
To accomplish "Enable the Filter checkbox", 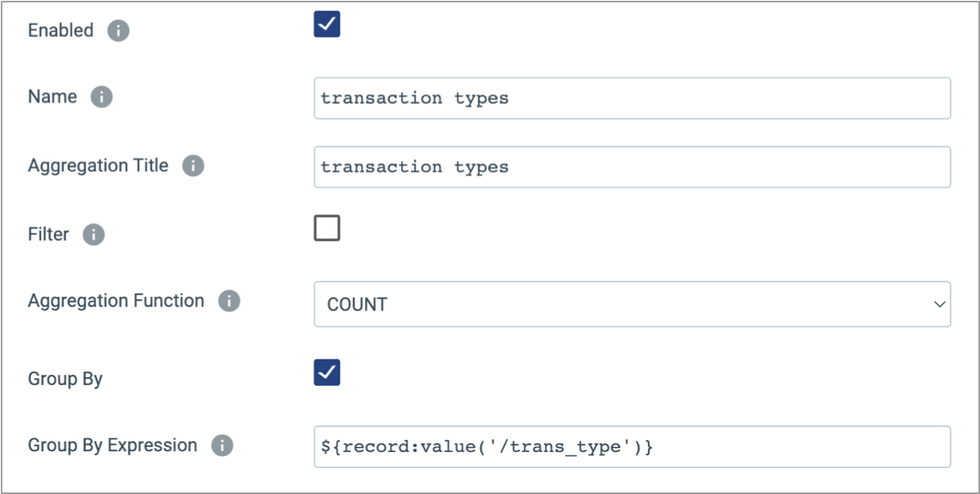I will coord(327,228).
